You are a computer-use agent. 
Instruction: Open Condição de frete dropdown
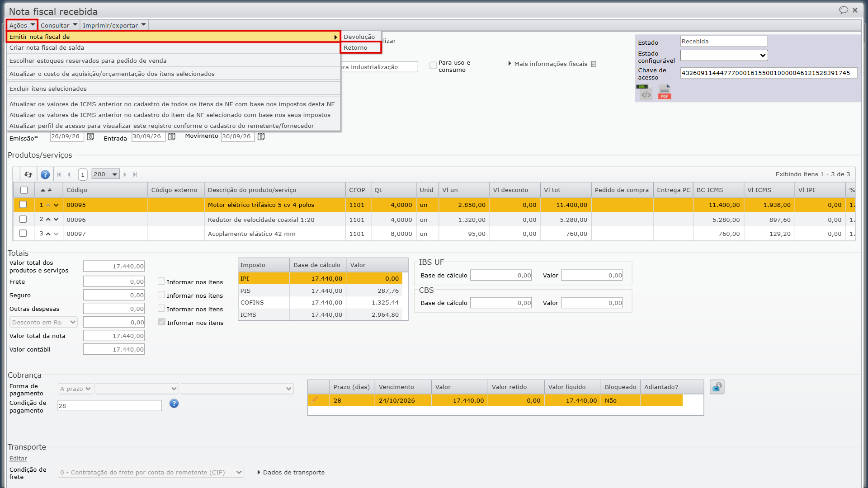(151, 472)
